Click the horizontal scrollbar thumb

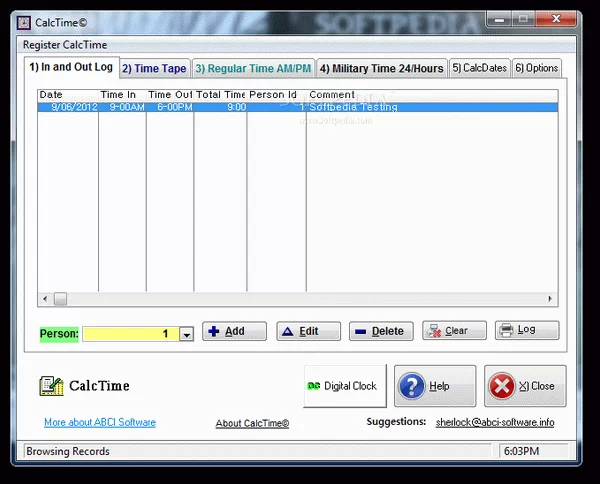pos(60,299)
